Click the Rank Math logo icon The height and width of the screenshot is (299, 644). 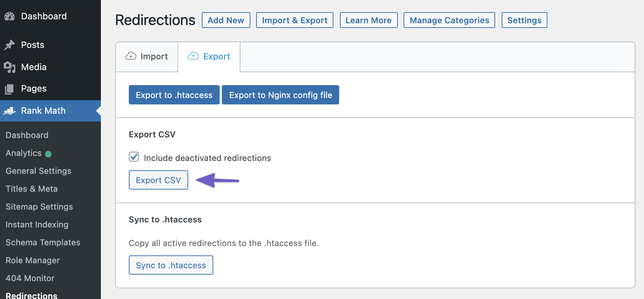[x=10, y=111]
